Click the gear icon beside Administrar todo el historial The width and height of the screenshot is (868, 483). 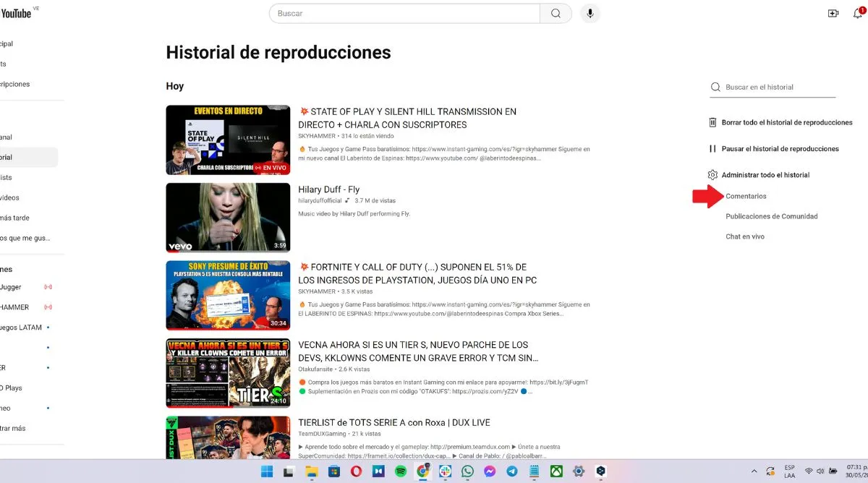[711, 174]
